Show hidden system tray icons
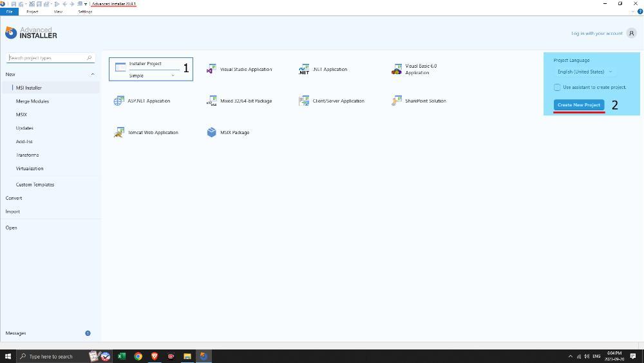The width and height of the screenshot is (644, 363). pyautogui.click(x=570, y=357)
